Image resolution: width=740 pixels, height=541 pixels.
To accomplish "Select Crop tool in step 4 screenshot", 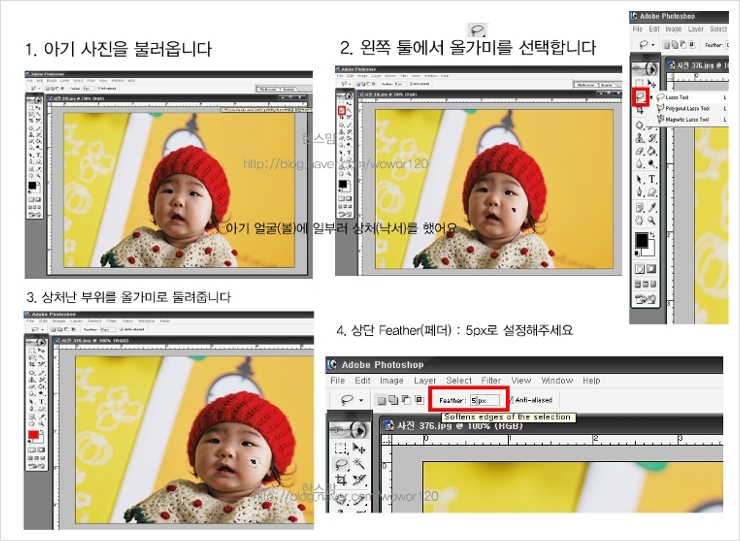I will (341, 479).
